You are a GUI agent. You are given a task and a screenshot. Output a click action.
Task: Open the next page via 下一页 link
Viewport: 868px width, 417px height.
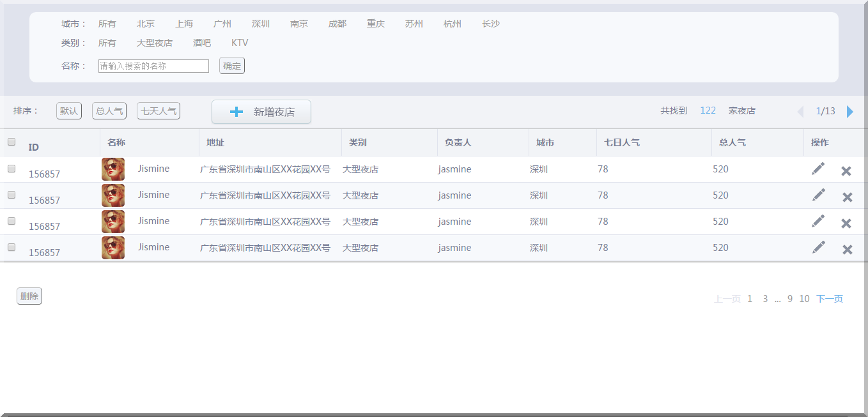pyautogui.click(x=829, y=298)
